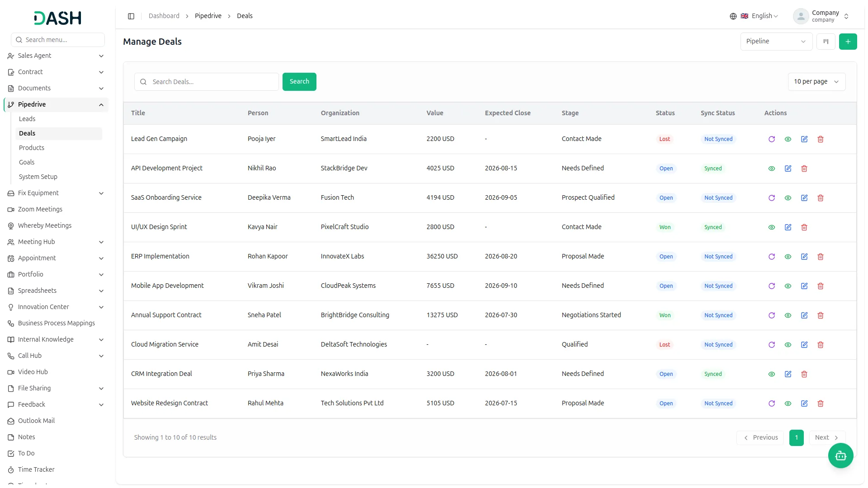Delete the UI/UX Design Sprint deal
The width and height of the screenshot is (868, 488).
pos(804,227)
